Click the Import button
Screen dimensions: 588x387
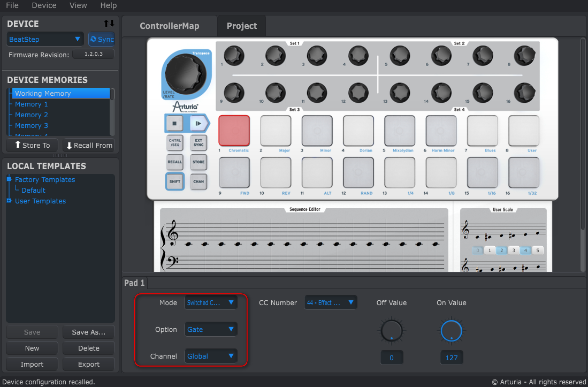32,364
